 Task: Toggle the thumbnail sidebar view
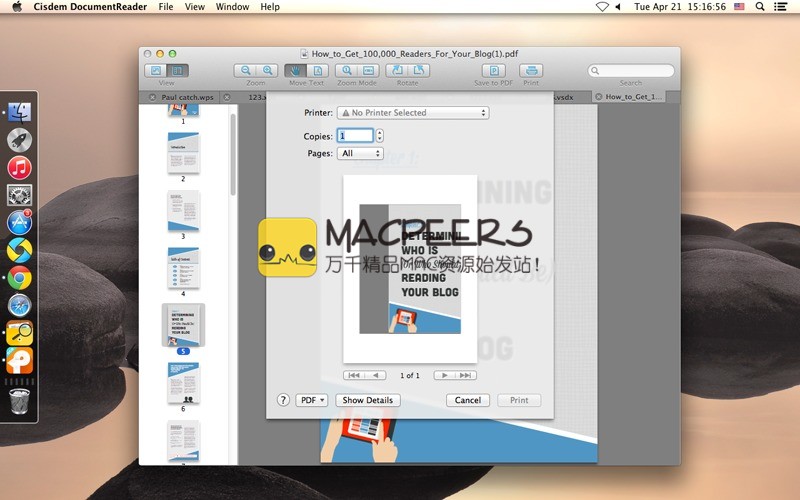pos(177,71)
